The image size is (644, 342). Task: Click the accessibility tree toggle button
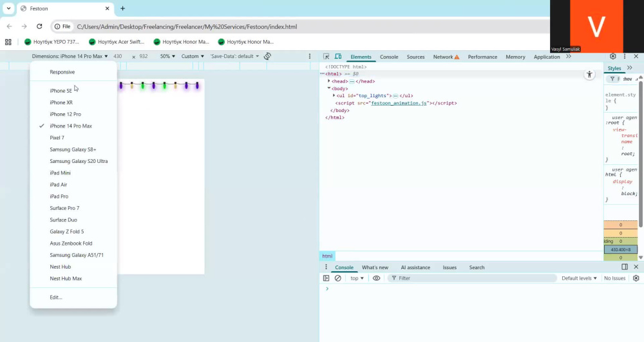pyautogui.click(x=589, y=74)
